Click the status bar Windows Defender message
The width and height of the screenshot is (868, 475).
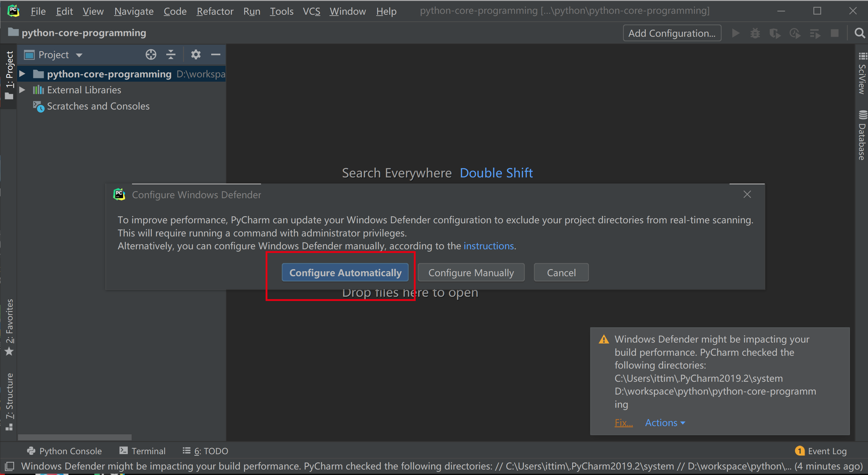click(441, 466)
